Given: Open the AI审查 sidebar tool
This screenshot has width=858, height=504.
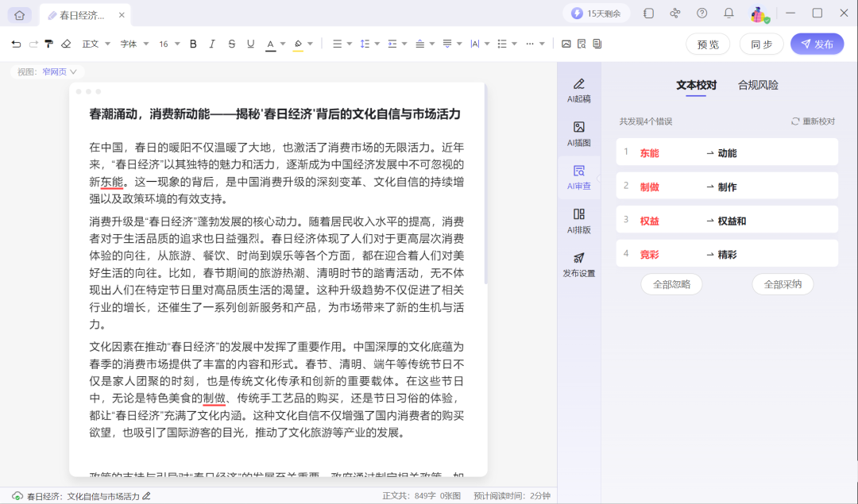Looking at the screenshot, I should tap(579, 178).
